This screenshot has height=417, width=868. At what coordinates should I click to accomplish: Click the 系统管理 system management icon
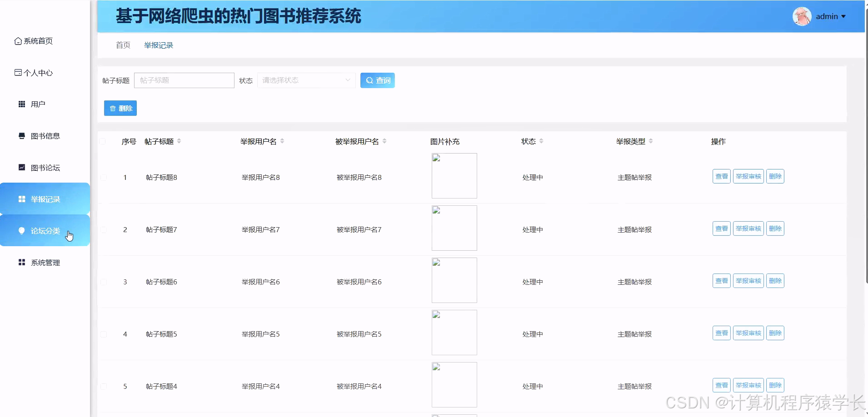pyautogui.click(x=21, y=262)
